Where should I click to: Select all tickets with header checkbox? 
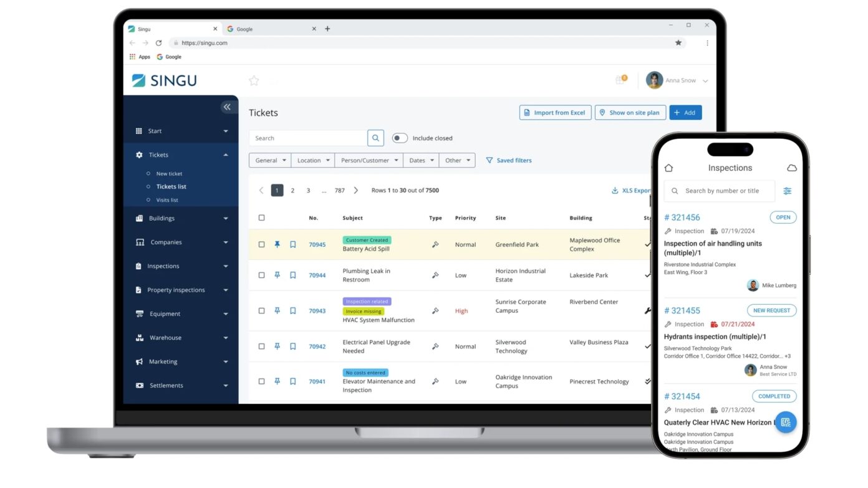262,218
